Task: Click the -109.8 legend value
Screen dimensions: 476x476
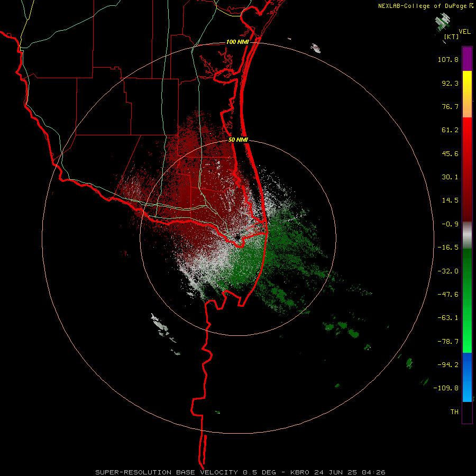Action: click(446, 388)
